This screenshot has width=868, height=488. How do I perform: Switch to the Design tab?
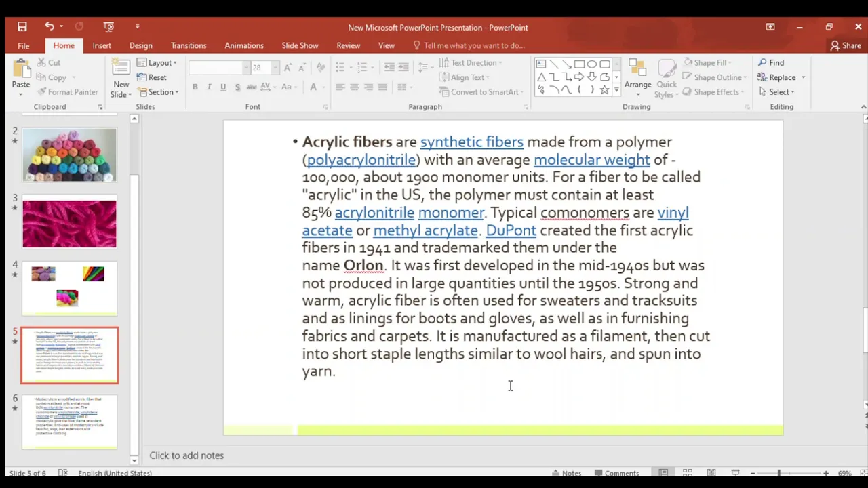141,45
